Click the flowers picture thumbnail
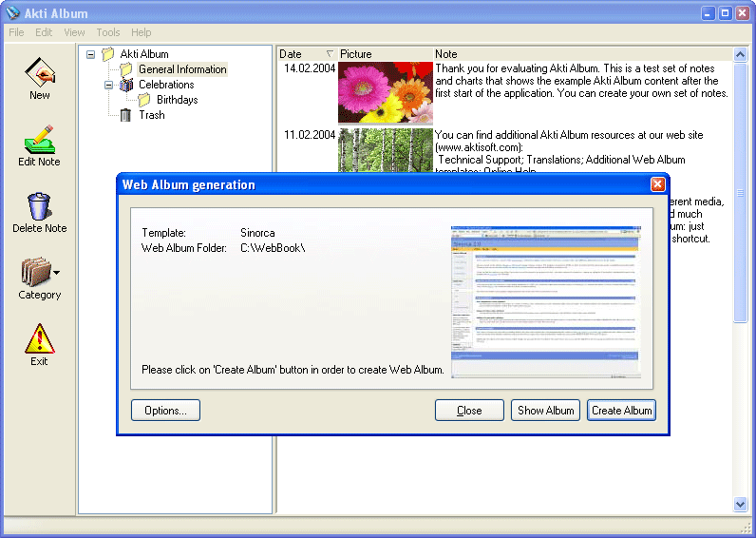756x538 pixels. click(386, 93)
